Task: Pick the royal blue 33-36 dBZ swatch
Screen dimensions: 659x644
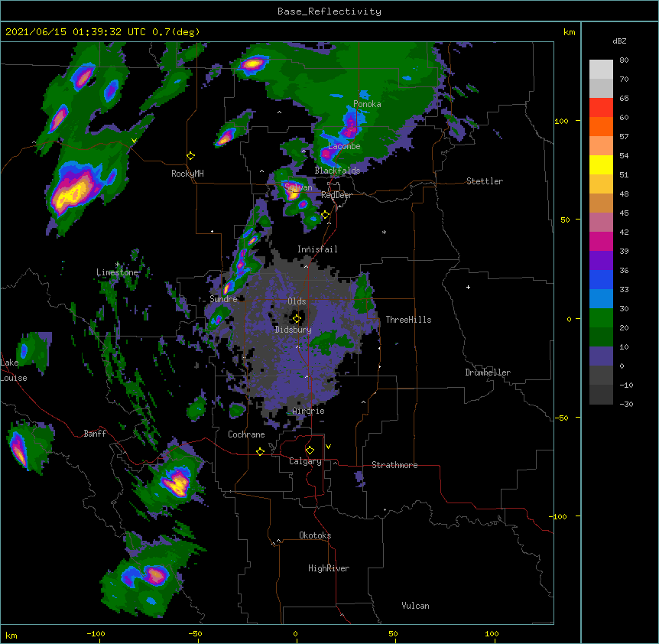Action: pos(601,279)
